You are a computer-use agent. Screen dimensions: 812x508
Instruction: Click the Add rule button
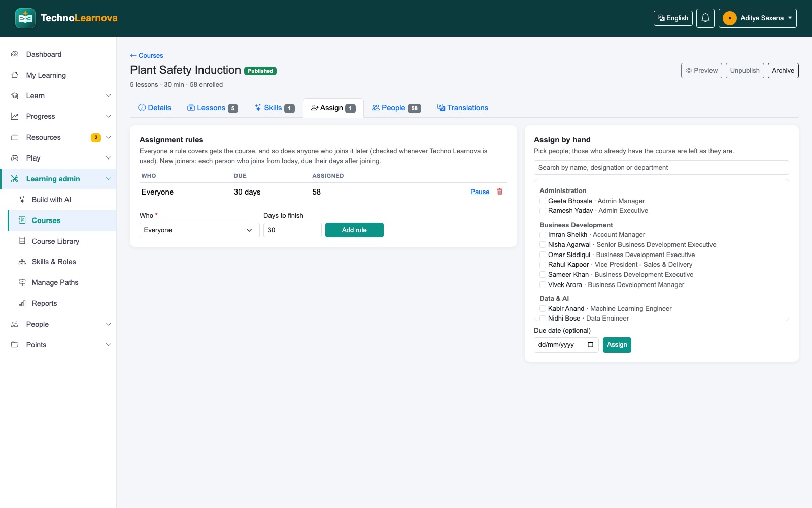click(x=354, y=230)
